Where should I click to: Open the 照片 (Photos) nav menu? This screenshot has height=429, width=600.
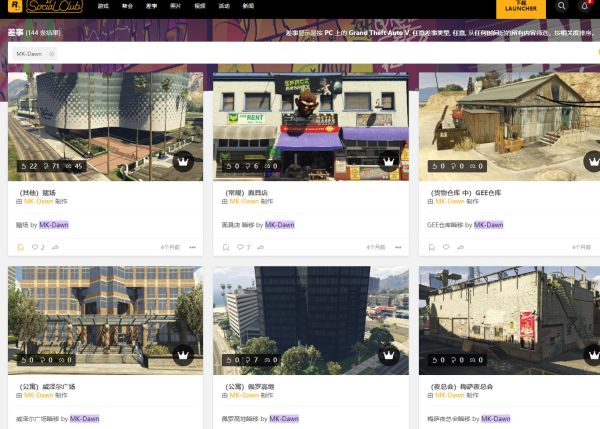(x=175, y=6)
